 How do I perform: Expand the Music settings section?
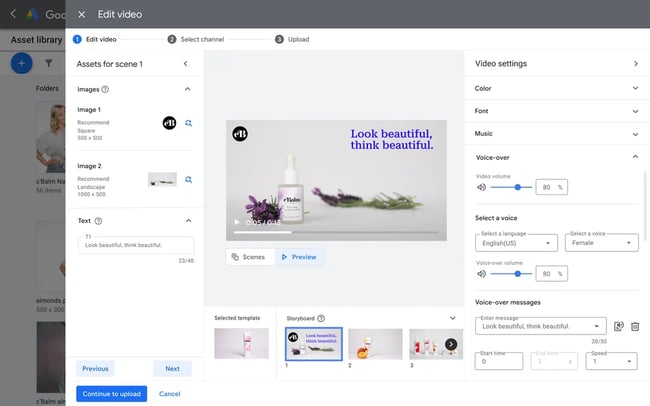(635, 134)
